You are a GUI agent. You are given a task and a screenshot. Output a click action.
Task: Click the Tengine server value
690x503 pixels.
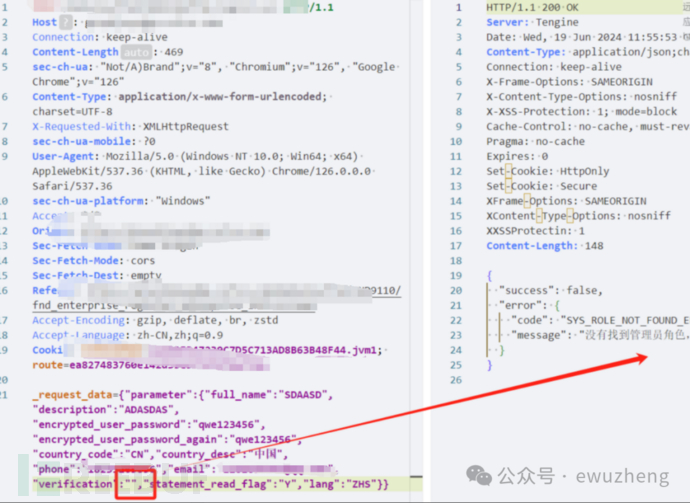(x=557, y=22)
